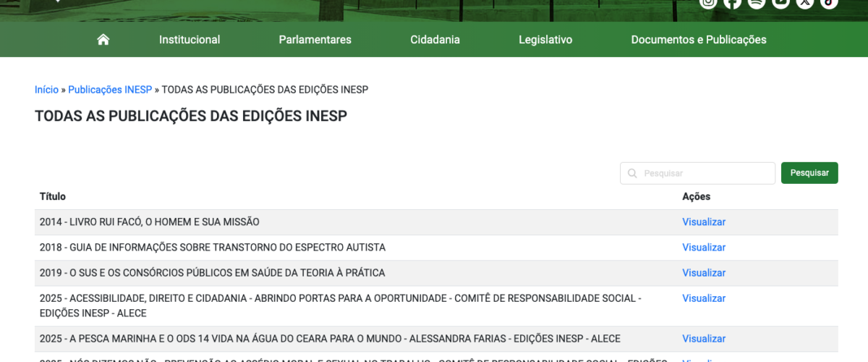Click the page heading TODAS AS PUBLICAÇÕES
Viewport: 868px width, 362px height.
coord(191,116)
